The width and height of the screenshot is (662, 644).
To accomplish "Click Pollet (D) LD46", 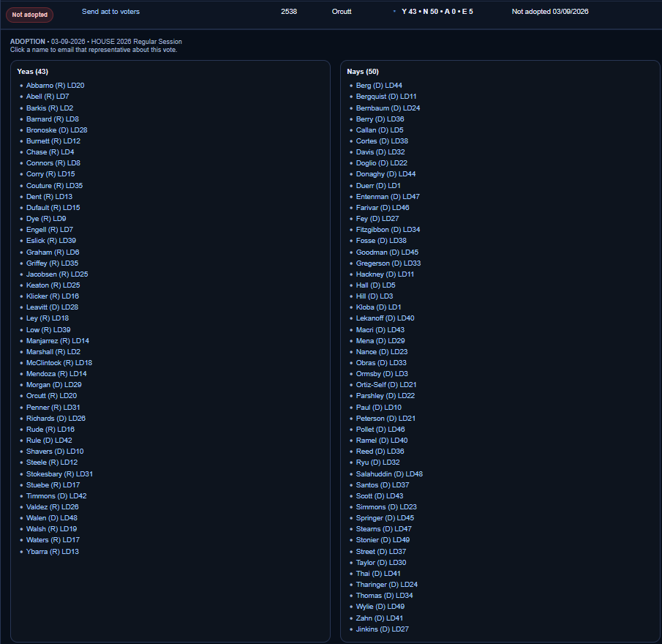I will (x=380, y=430).
